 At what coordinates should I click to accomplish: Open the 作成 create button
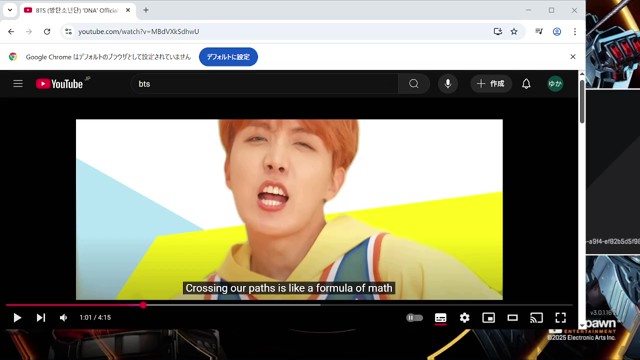click(491, 84)
